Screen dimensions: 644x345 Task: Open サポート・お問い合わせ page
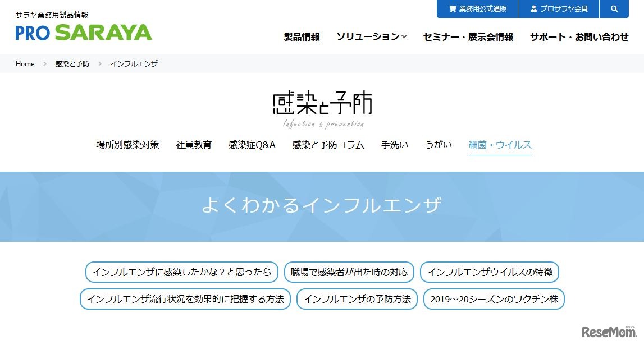[579, 36]
